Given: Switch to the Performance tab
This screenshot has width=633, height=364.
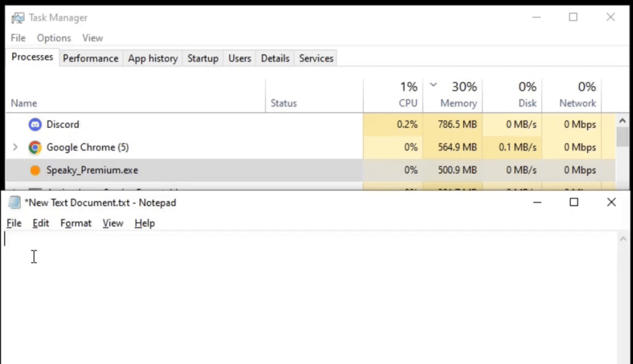Looking at the screenshot, I should (90, 59).
